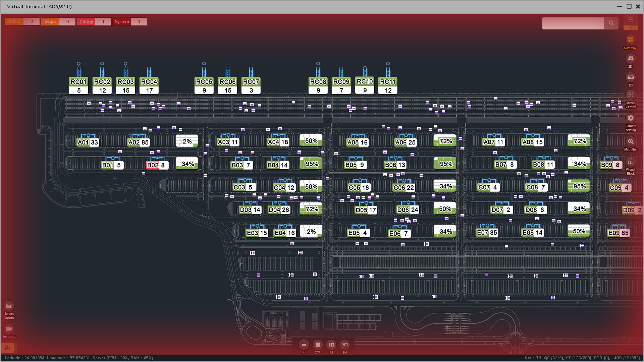Activate the Magnifier tool

point(631,141)
